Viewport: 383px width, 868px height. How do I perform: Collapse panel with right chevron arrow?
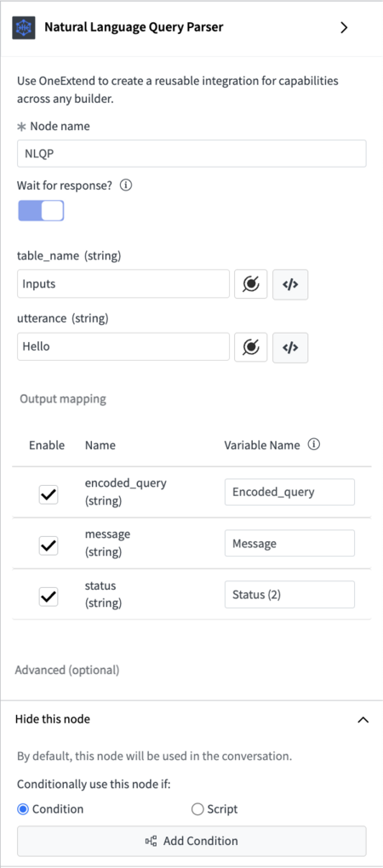(x=344, y=28)
